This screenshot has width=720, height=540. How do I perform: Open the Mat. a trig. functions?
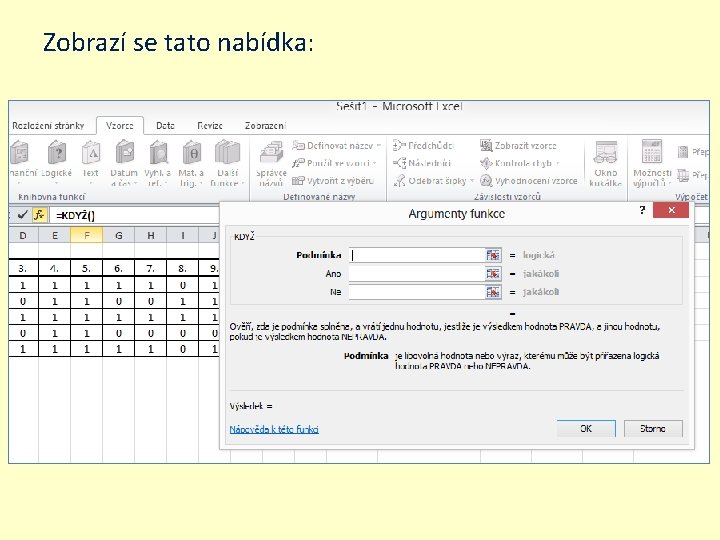coord(191,163)
